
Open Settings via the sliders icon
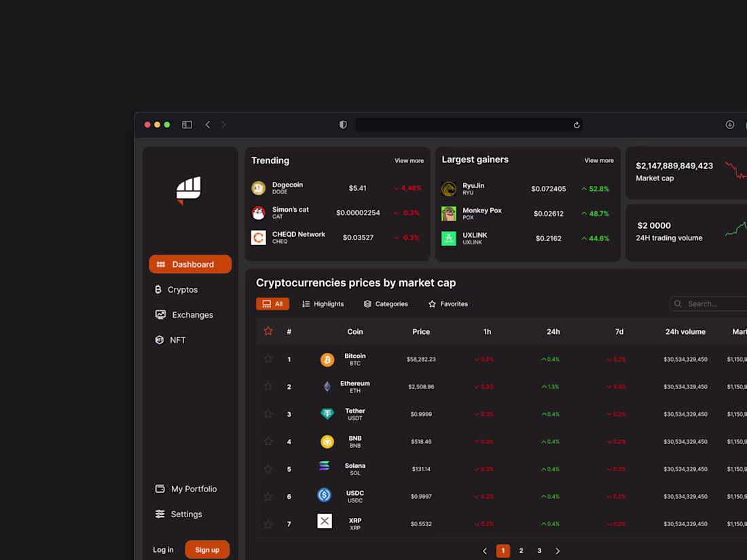pos(160,514)
